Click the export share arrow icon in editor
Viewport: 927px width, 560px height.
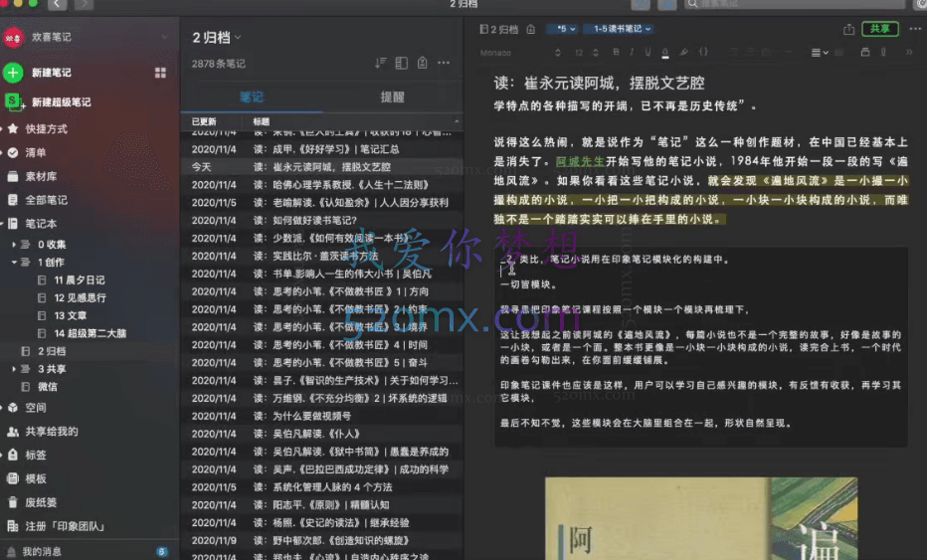point(849,29)
